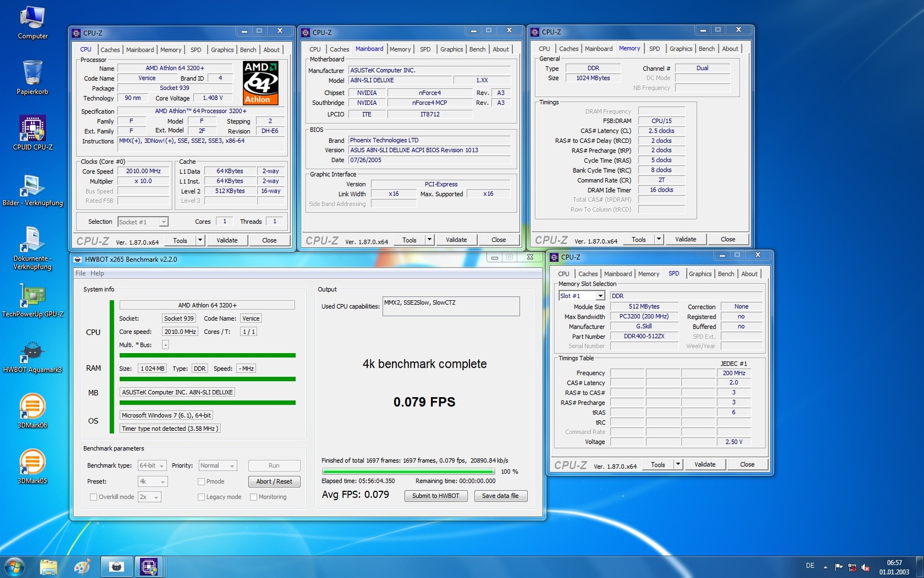Viewport: 924px width, 578px height.
Task: Click Save data file button
Action: point(500,496)
